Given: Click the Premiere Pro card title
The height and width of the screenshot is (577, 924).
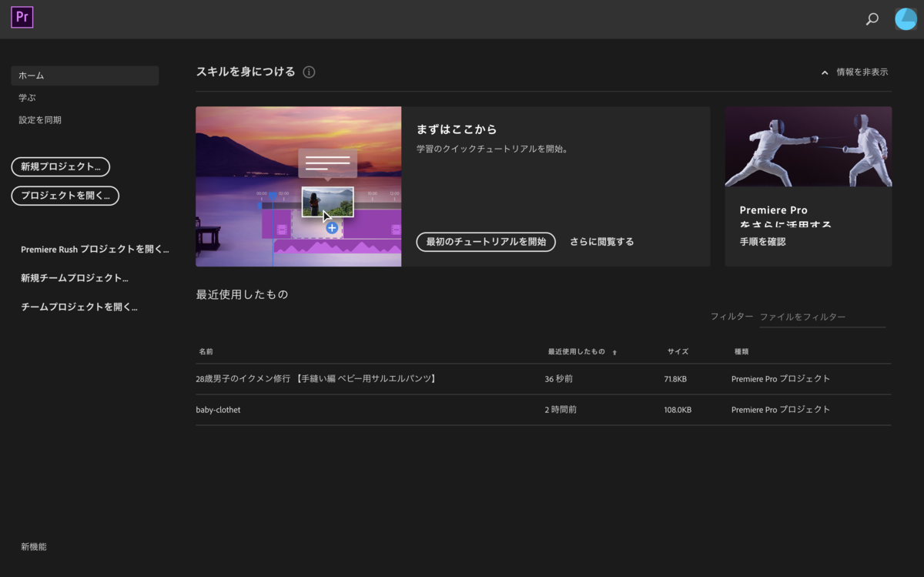Looking at the screenshot, I should [x=785, y=216].
